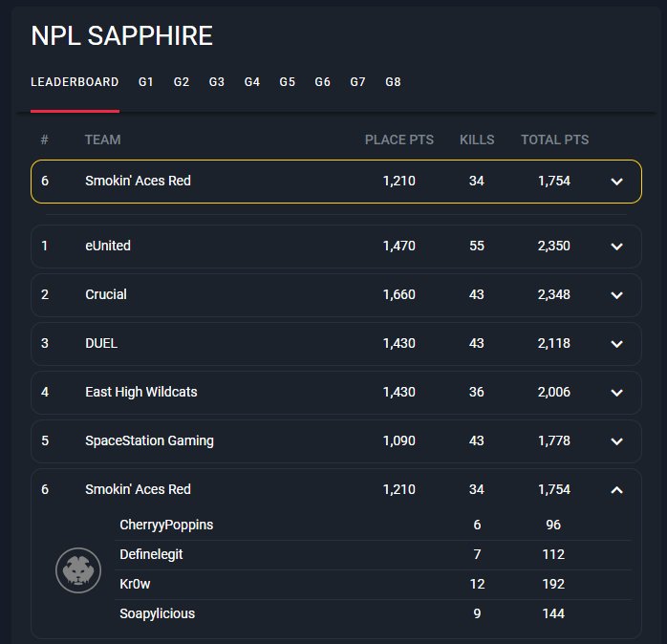Open the G8 game tab

pos(393,81)
